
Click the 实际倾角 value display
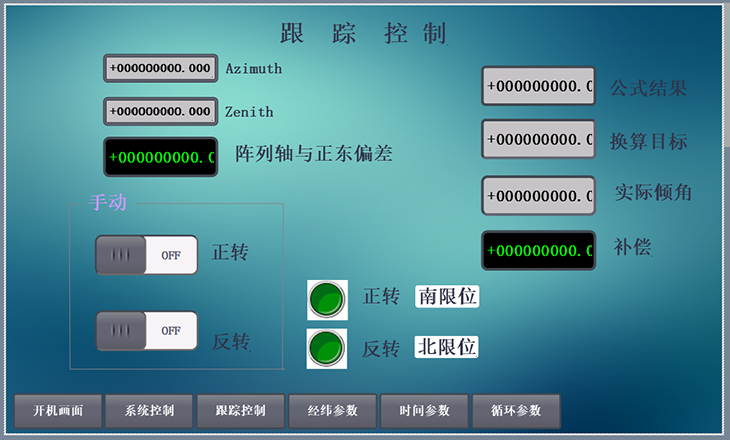pos(538,196)
